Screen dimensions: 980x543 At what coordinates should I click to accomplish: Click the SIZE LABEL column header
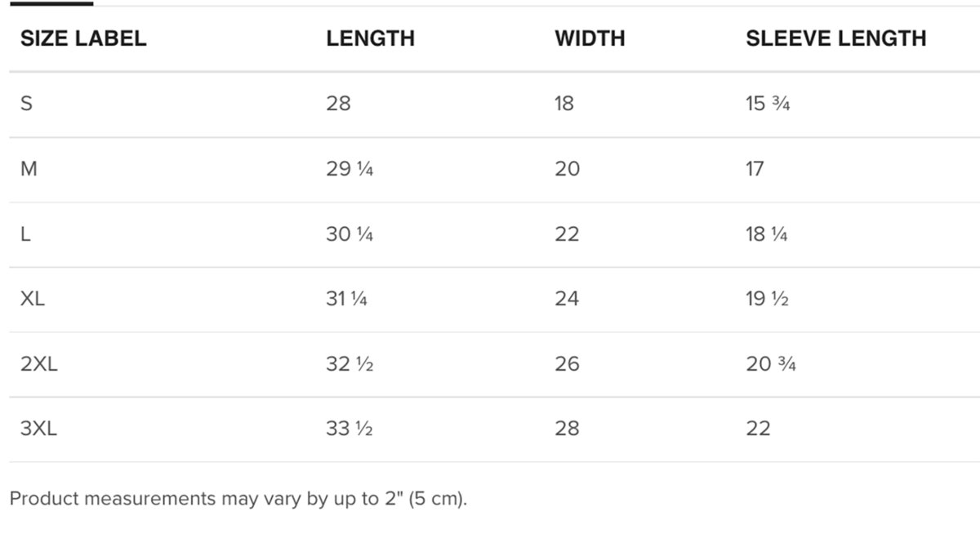tap(83, 38)
